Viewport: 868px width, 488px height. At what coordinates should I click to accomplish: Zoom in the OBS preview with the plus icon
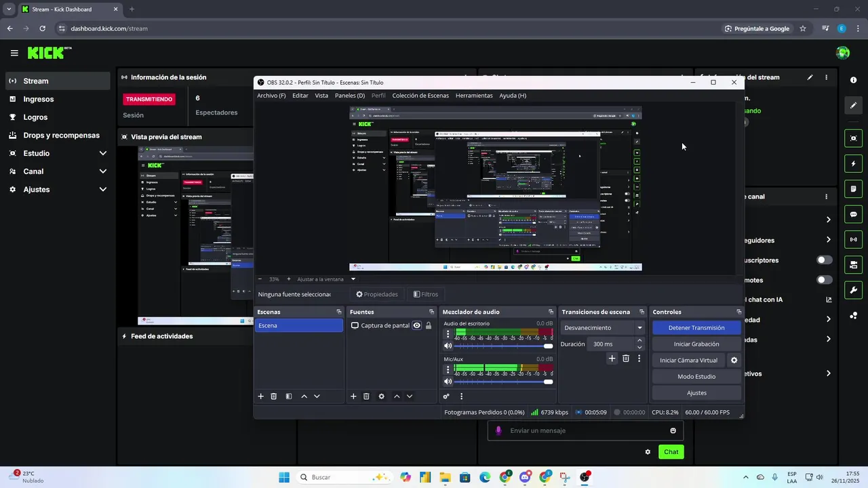tap(289, 279)
